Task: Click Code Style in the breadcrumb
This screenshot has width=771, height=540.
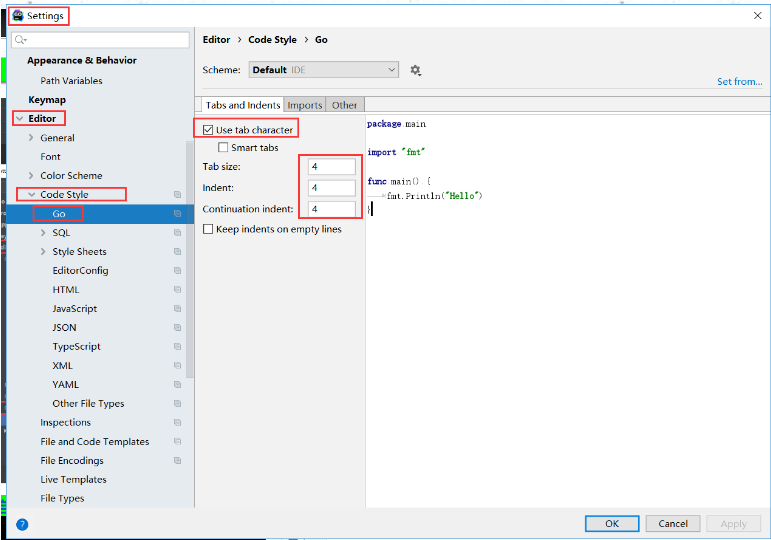Action: [272, 40]
